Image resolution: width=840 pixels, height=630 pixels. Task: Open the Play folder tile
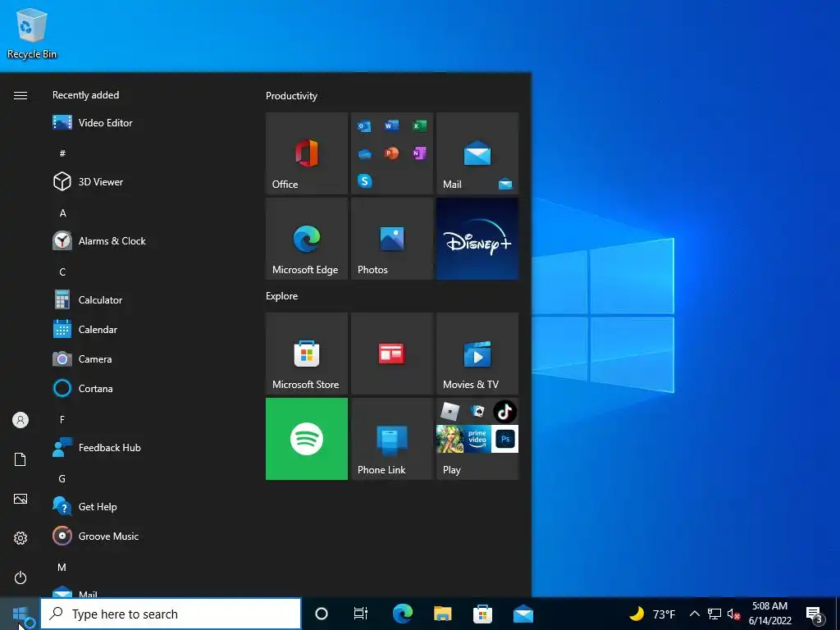tap(477, 439)
